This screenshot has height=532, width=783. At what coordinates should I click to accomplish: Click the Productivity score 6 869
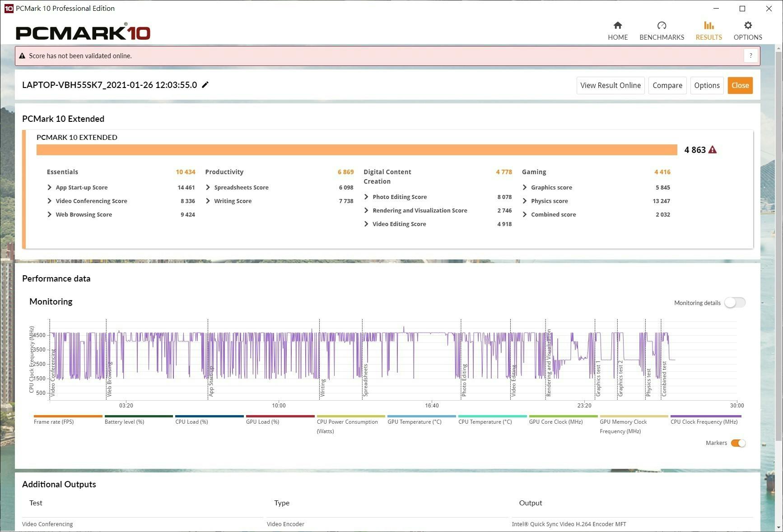[345, 172]
